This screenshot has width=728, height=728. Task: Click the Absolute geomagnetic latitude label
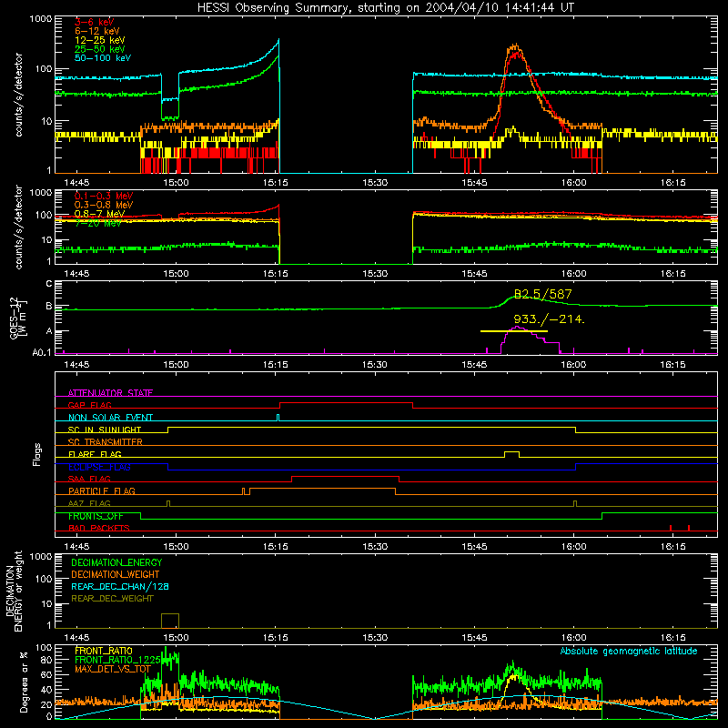tap(629, 651)
